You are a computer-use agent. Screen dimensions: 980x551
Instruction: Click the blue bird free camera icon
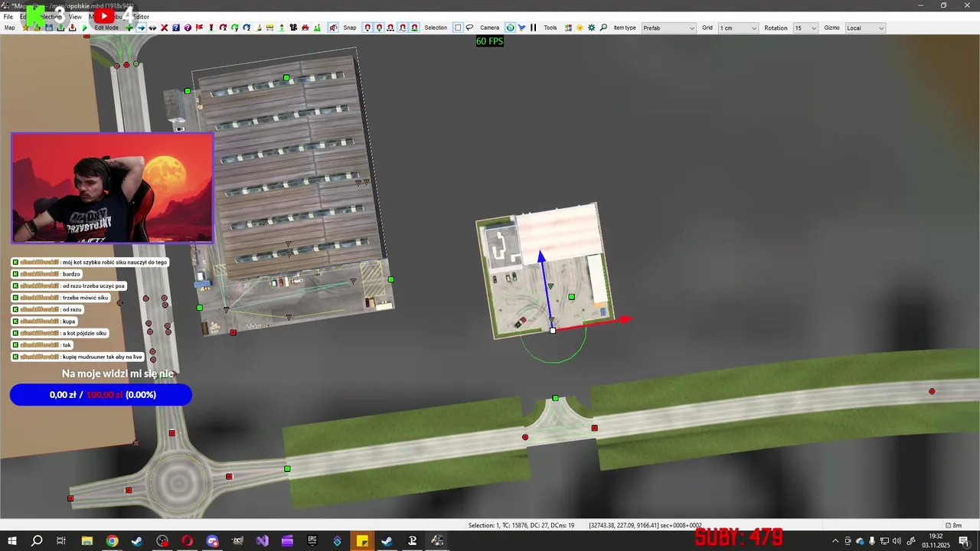point(521,28)
